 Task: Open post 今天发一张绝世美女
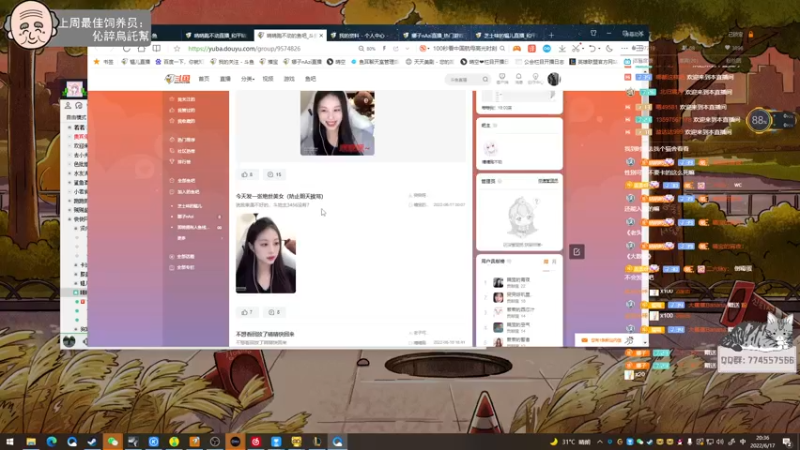[x=279, y=196]
